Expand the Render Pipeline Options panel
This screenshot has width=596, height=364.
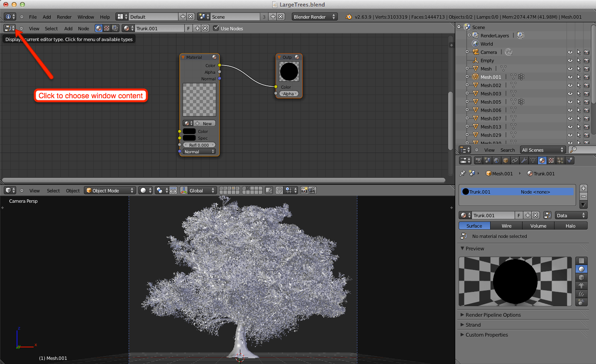(493, 315)
